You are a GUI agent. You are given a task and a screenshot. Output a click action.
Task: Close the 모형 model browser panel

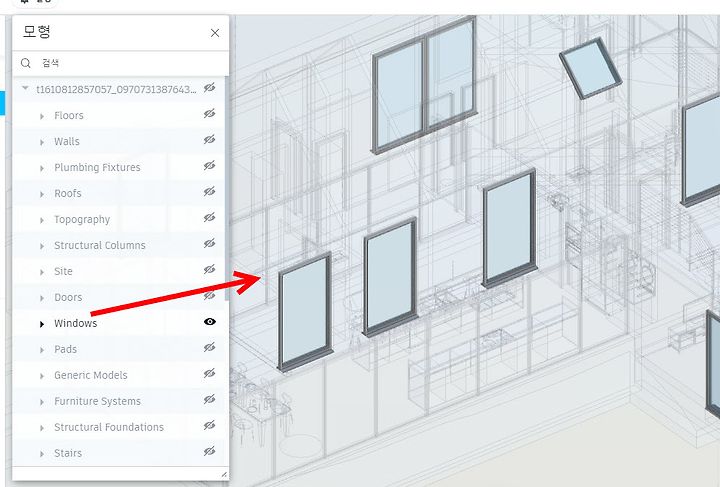[215, 33]
